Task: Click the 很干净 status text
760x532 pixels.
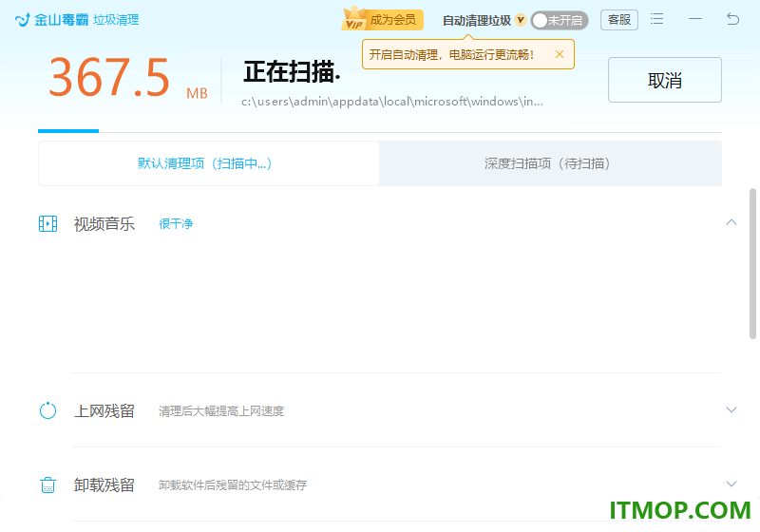Action: pyautogui.click(x=176, y=224)
